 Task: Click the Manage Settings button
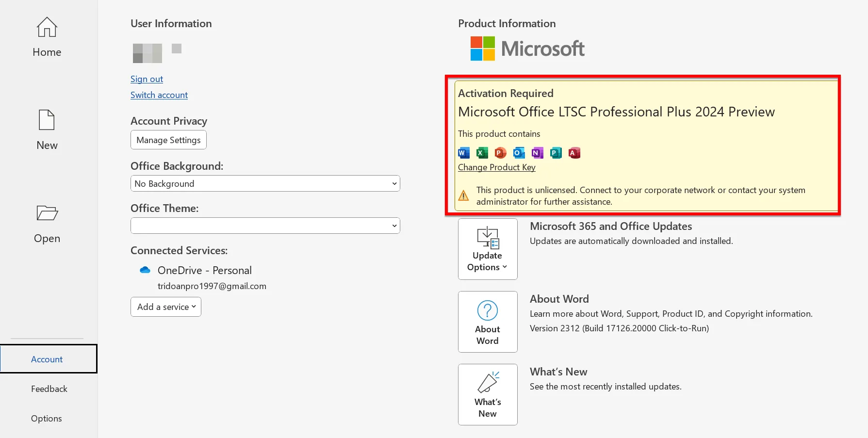coord(168,140)
